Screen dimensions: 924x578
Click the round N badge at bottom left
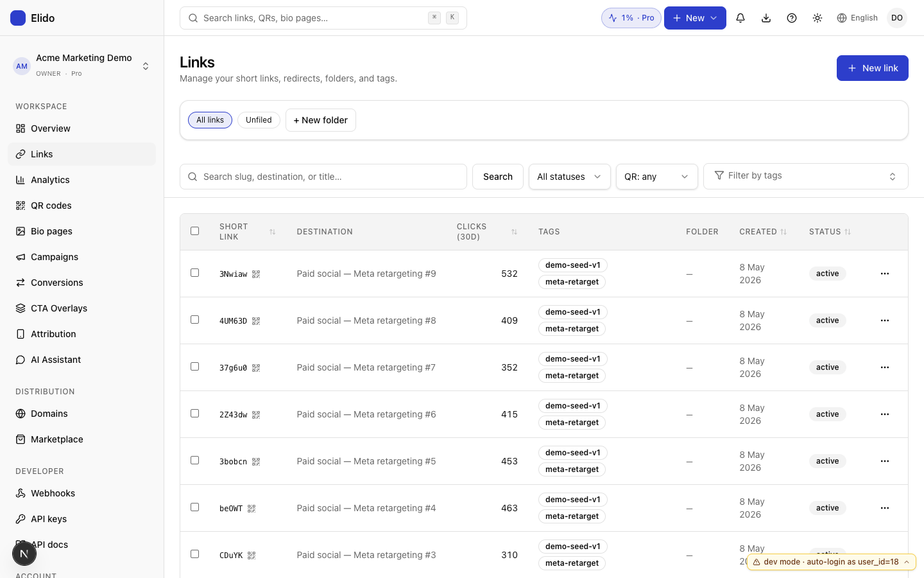[x=24, y=554]
